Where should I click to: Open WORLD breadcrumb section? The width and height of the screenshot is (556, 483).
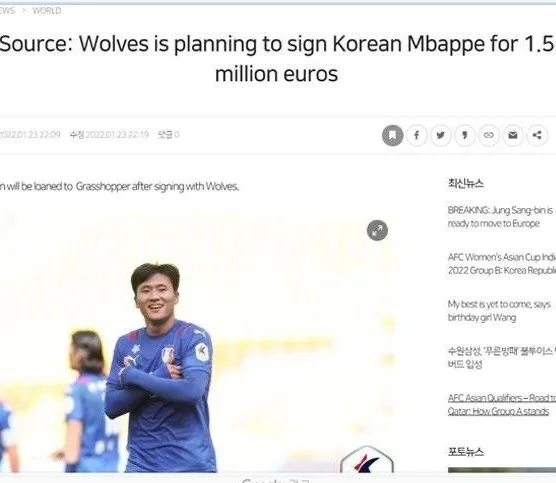pyautogui.click(x=47, y=11)
